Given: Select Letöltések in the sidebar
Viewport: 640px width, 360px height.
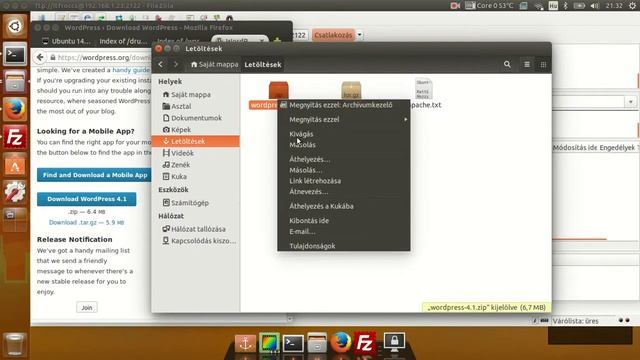Looking at the screenshot, I should (196, 141).
